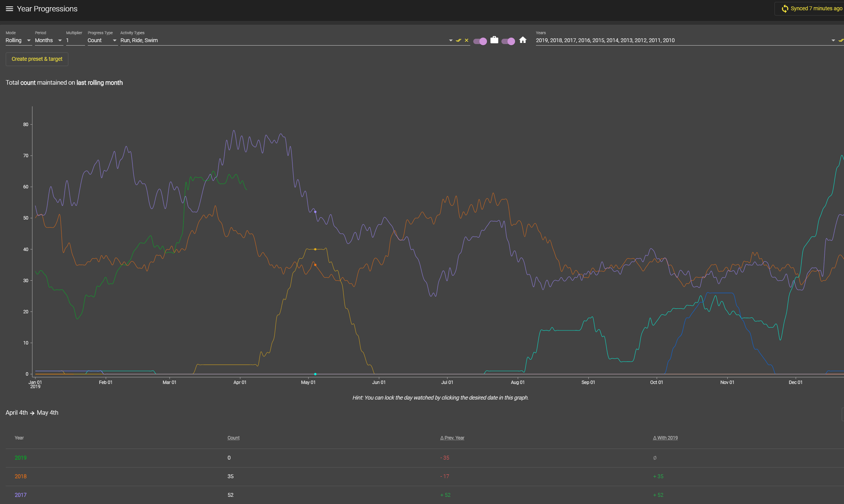Viewport: 844px width, 504px height.
Task: Open the navigation hamburger menu icon
Action: coord(9,8)
